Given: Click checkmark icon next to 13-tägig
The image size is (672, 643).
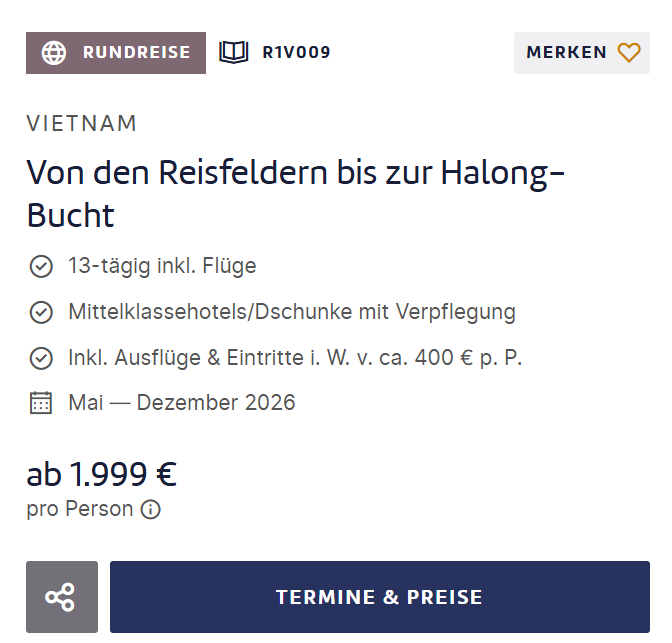Looking at the screenshot, I should pos(41,266).
